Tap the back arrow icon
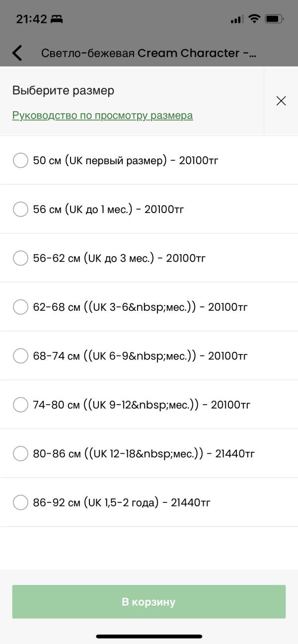 pyautogui.click(x=17, y=53)
